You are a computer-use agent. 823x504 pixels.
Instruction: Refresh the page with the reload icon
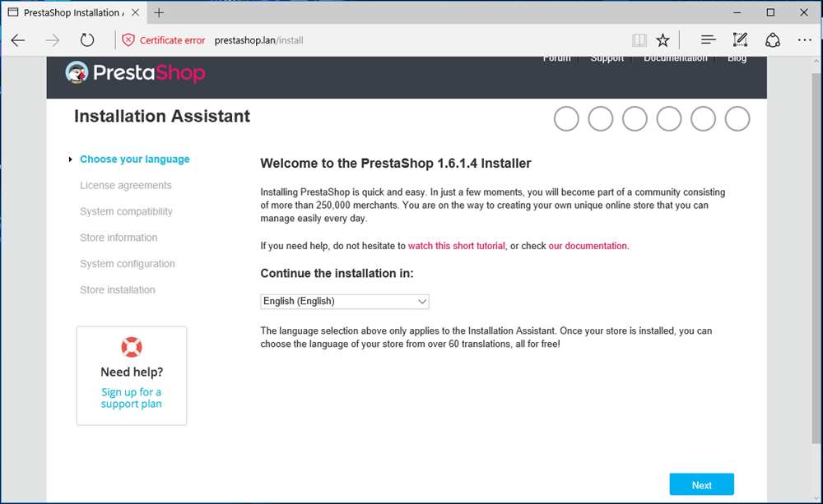click(87, 40)
